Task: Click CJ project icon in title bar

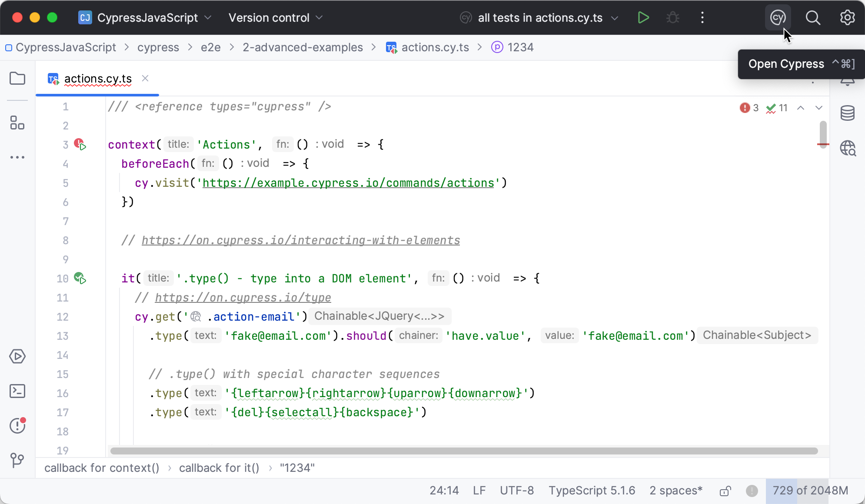Action: (85, 18)
